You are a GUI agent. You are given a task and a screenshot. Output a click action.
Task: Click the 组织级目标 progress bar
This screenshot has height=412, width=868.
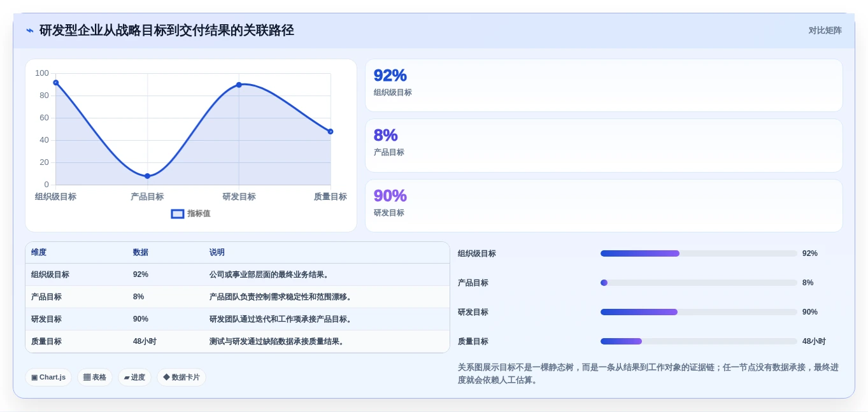[699, 253]
